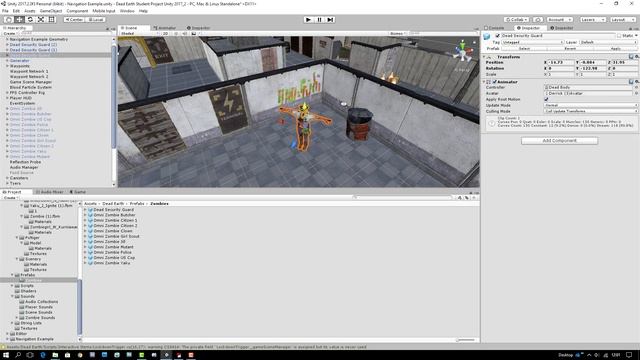640x360 pixels.
Task: Open the Layers dropdown in the top toolbar
Action: 592,20
